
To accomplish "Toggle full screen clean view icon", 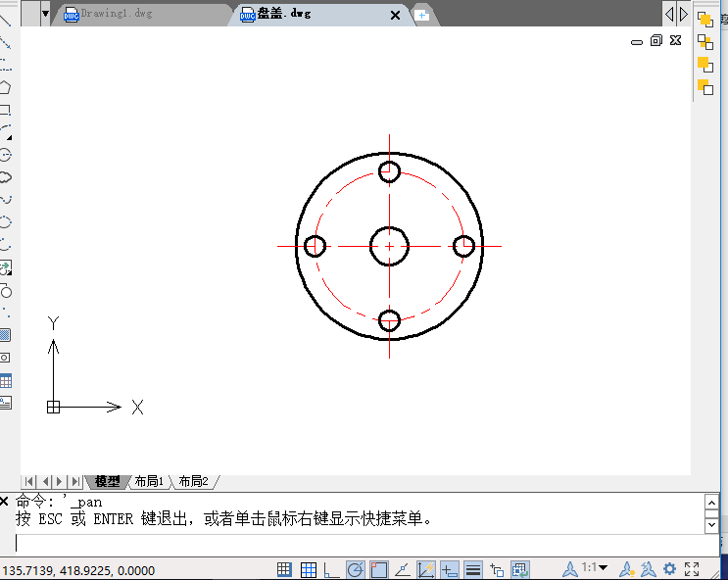I will click(x=692, y=569).
